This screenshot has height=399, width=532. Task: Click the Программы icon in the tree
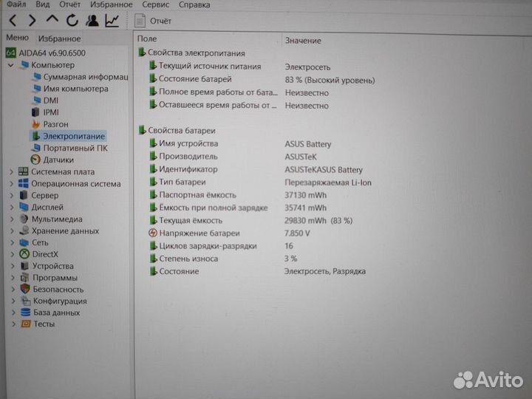tap(24, 278)
